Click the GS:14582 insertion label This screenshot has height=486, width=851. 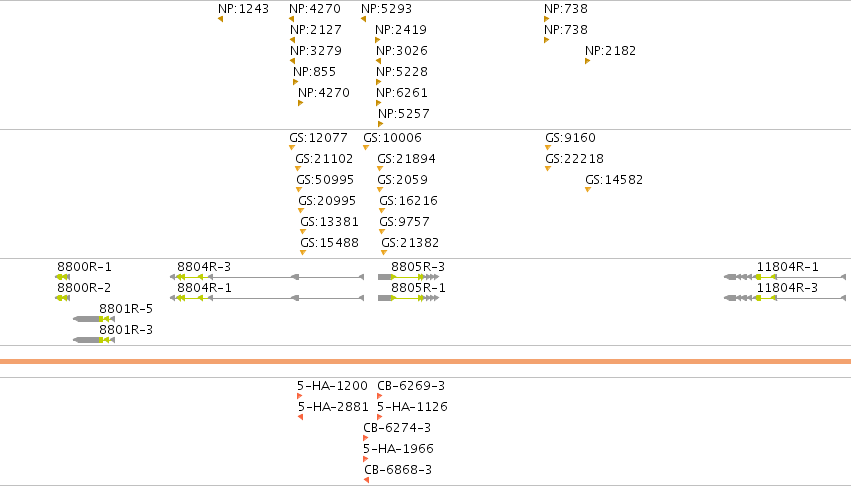614,180
